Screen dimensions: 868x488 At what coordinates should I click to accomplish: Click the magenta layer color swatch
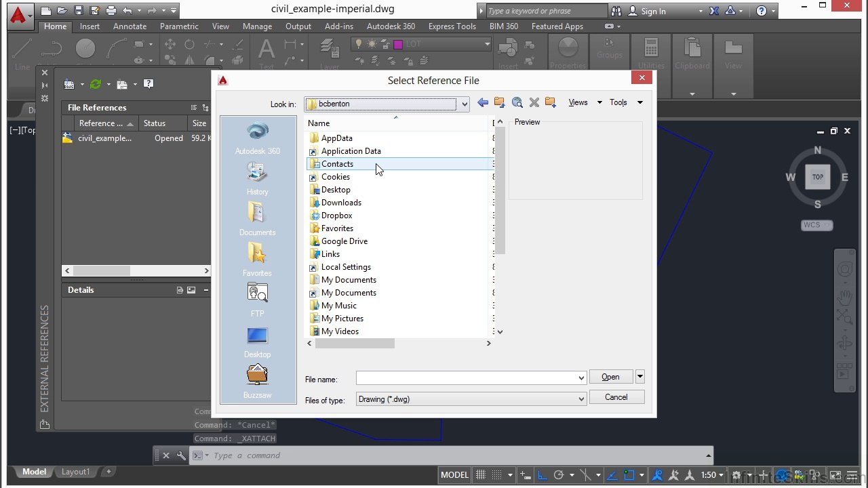pyautogui.click(x=398, y=44)
